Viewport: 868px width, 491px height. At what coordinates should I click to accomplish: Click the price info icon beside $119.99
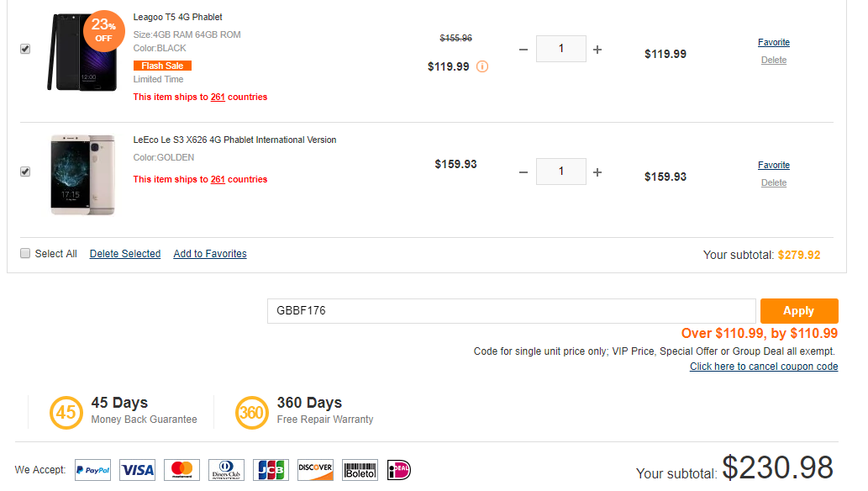(482, 66)
